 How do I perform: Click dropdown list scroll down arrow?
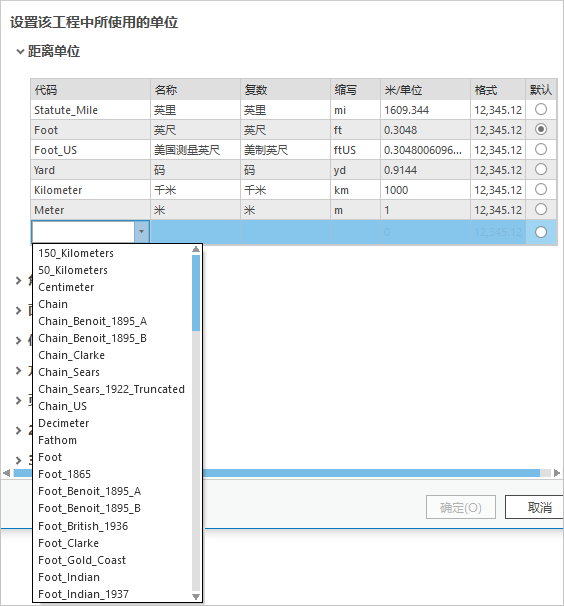click(x=196, y=597)
